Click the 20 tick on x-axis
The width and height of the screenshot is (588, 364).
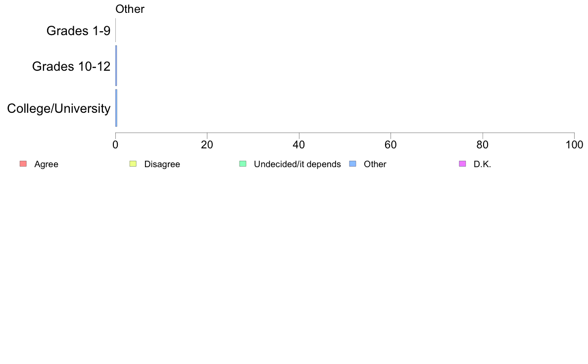tap(207, 145)
